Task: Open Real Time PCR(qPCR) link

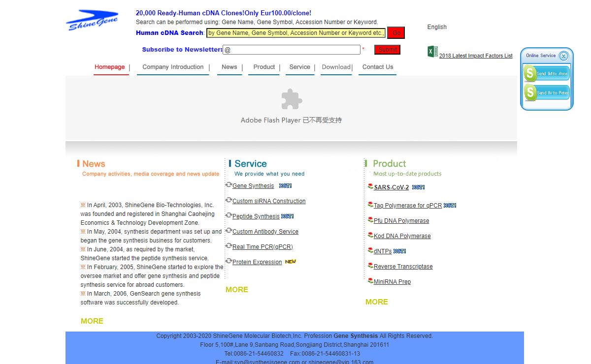Action: (263, 247)
